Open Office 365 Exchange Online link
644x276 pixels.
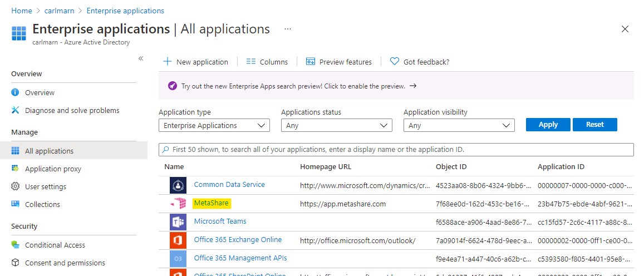click(238, 239)
